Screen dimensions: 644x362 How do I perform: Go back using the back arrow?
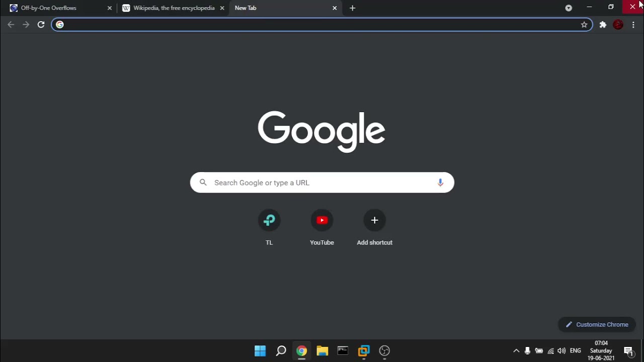pos(11,25)
